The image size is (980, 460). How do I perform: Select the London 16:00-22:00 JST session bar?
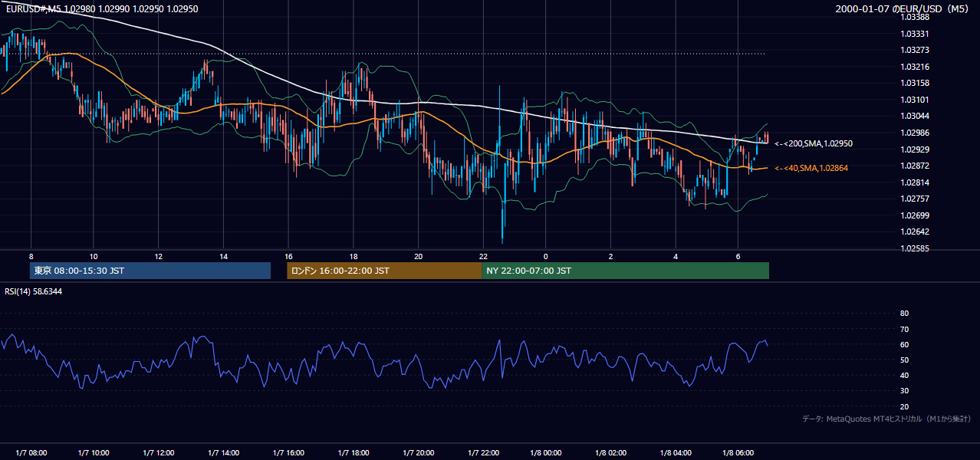click(384, 271)
